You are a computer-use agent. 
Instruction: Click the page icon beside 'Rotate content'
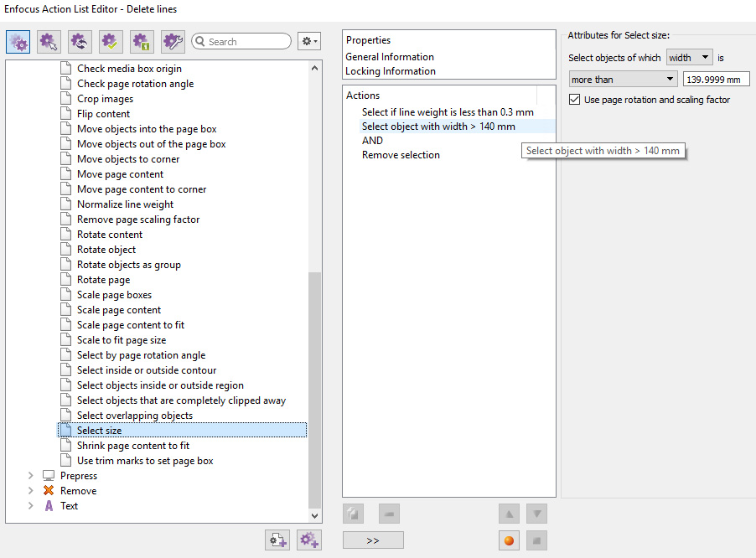[66, 235]
